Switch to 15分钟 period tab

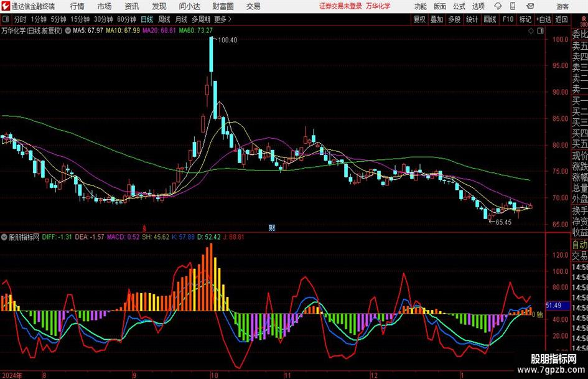(80, 19)
